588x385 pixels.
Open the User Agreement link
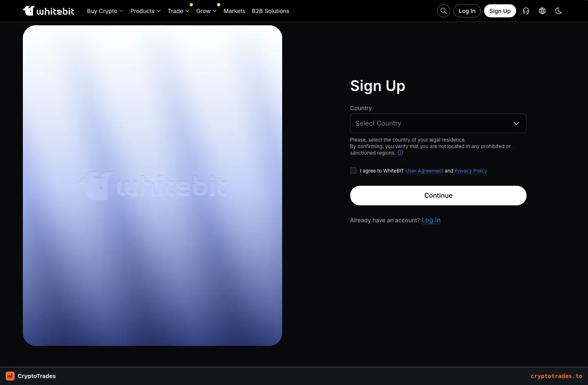[424, 171]
